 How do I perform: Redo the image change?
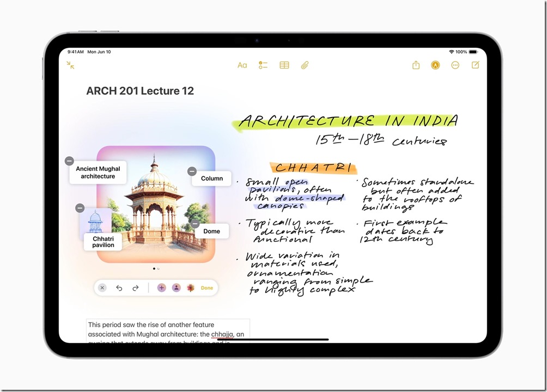point(136,288)
